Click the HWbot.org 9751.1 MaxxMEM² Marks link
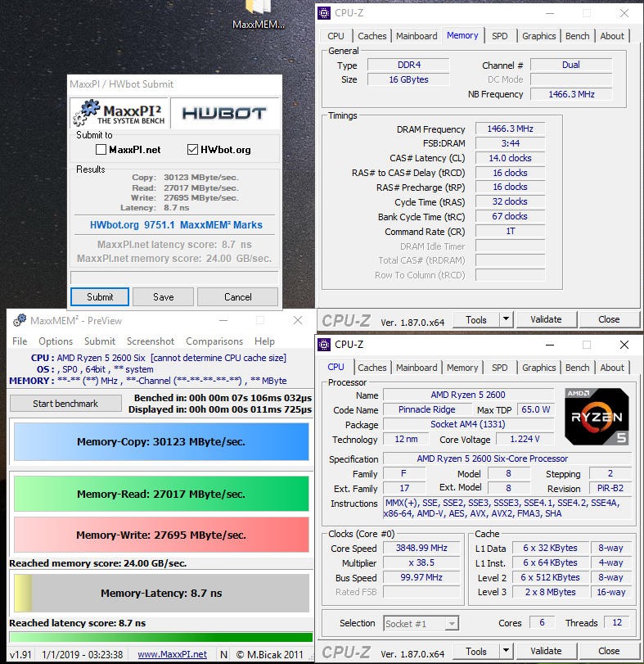This screenshot has width=644, height=664. pyautogui.click(x=176, y=225)
